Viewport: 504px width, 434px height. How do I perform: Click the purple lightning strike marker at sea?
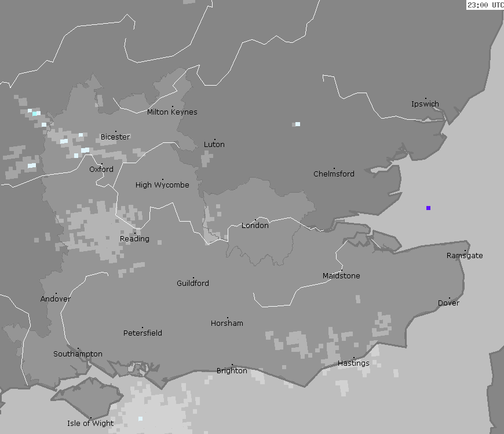(428, 208)
